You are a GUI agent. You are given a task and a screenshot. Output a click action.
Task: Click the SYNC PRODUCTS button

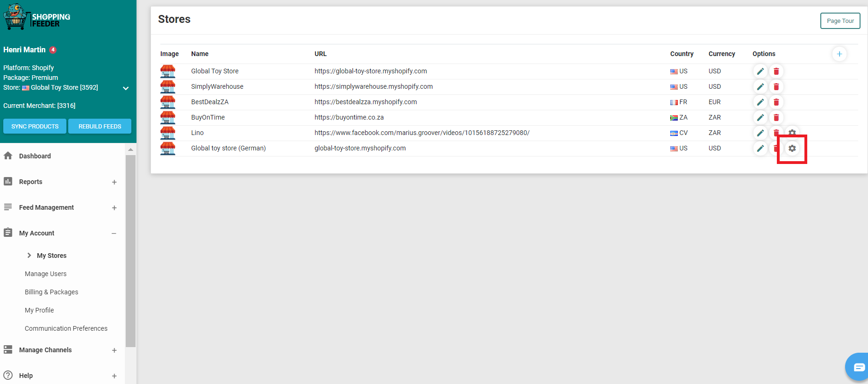(35, 126)
